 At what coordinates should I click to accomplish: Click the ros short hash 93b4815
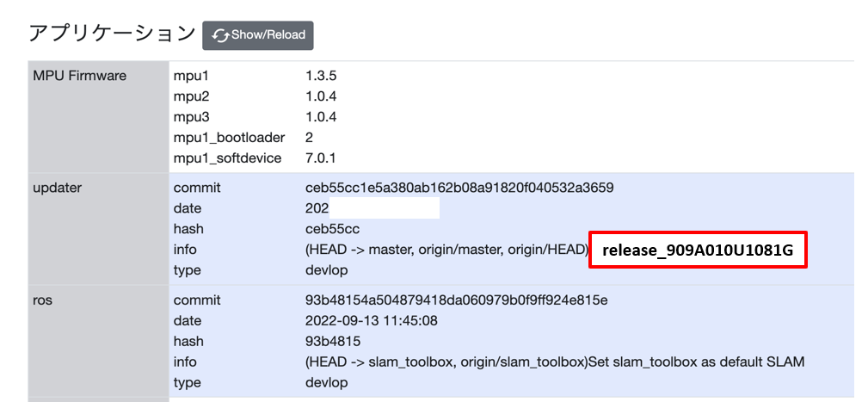[330, 342]
